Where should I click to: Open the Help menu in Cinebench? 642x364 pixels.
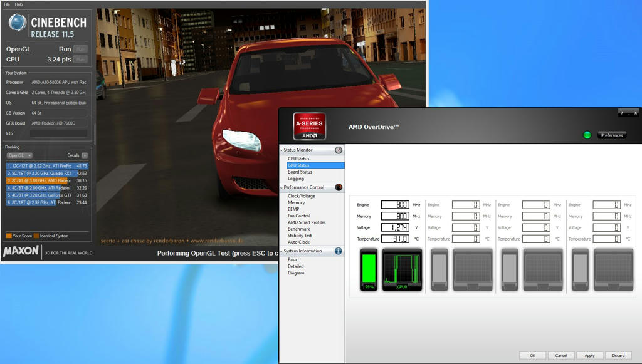point(19,4)
